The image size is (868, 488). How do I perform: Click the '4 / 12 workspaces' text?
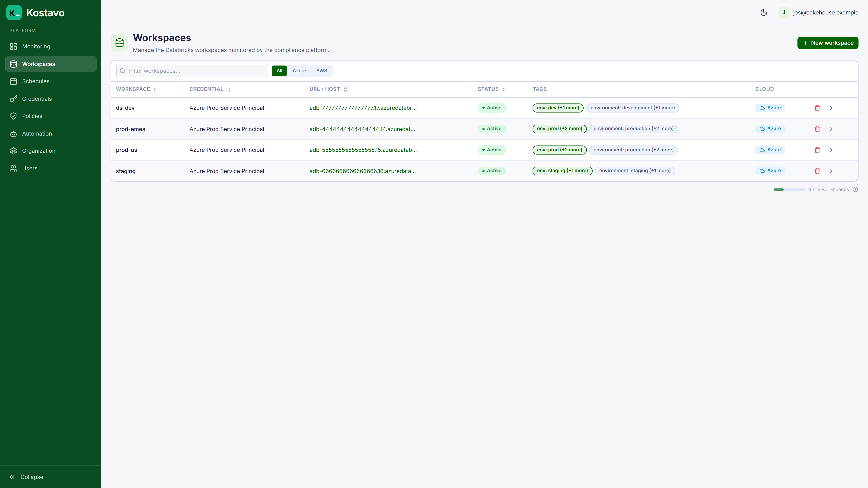pos(828,190)
